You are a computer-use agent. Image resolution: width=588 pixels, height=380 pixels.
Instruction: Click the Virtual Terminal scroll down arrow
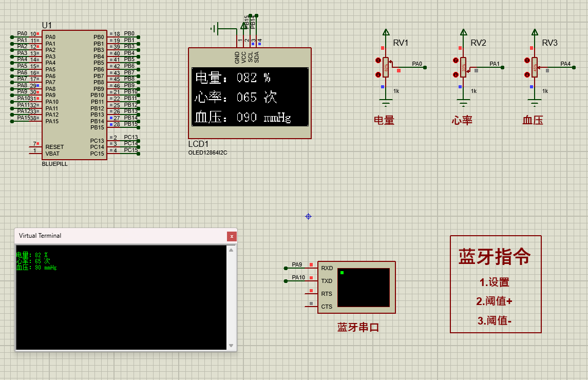[231, 345]
